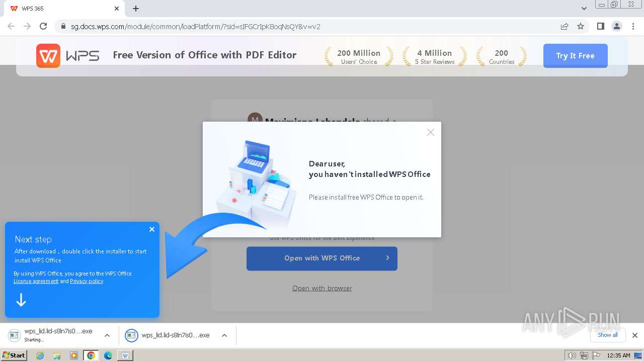Click the network tray icon
This screenshot has height=362, width=644.
(x=584, y=355)
